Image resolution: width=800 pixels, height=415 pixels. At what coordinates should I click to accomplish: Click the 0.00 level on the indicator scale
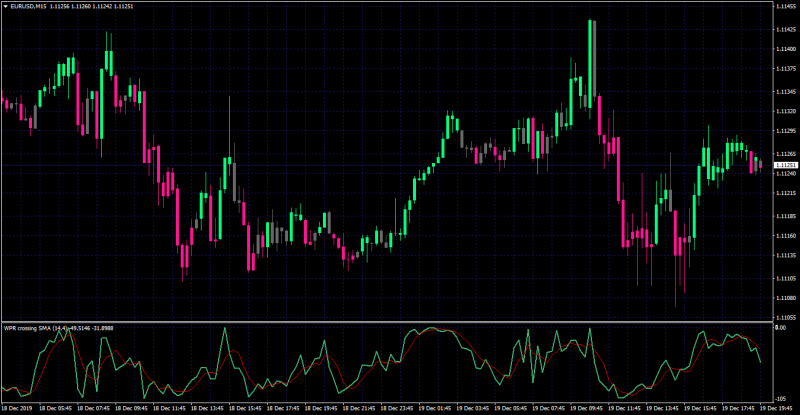coord(781,328)
